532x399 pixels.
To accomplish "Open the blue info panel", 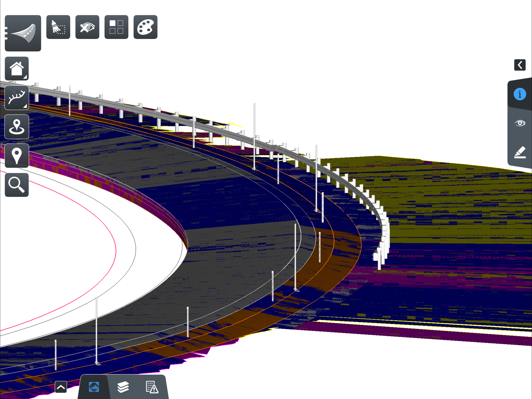I will click(520, 94).
